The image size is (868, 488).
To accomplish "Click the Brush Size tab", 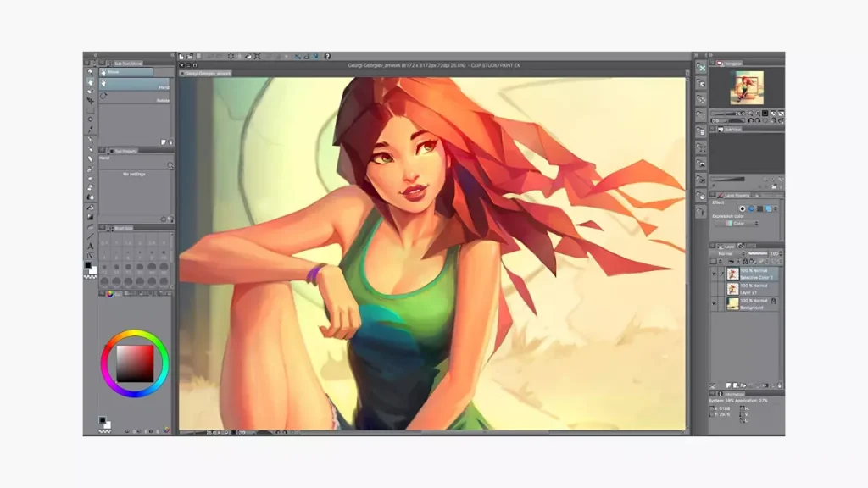I will [120, 228].
